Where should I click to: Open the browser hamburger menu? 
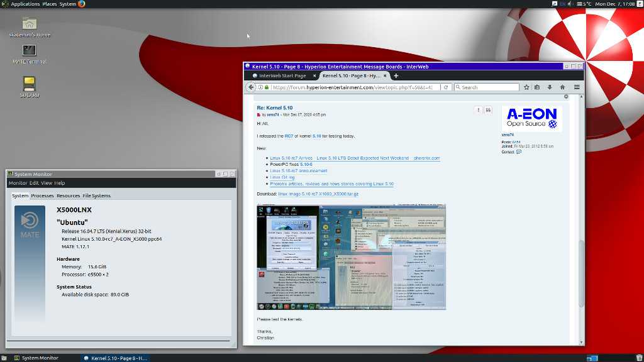[577, 87]
